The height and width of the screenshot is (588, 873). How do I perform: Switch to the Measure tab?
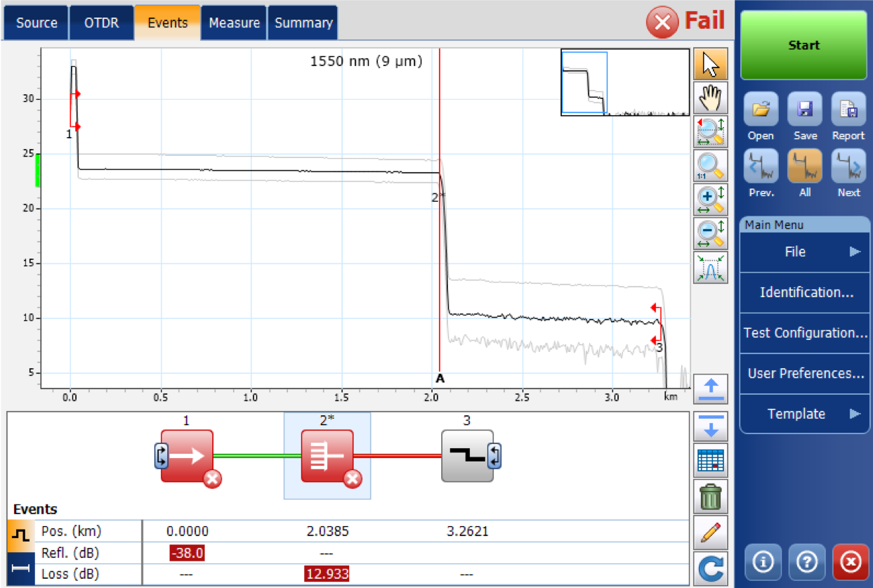[234, 23]
